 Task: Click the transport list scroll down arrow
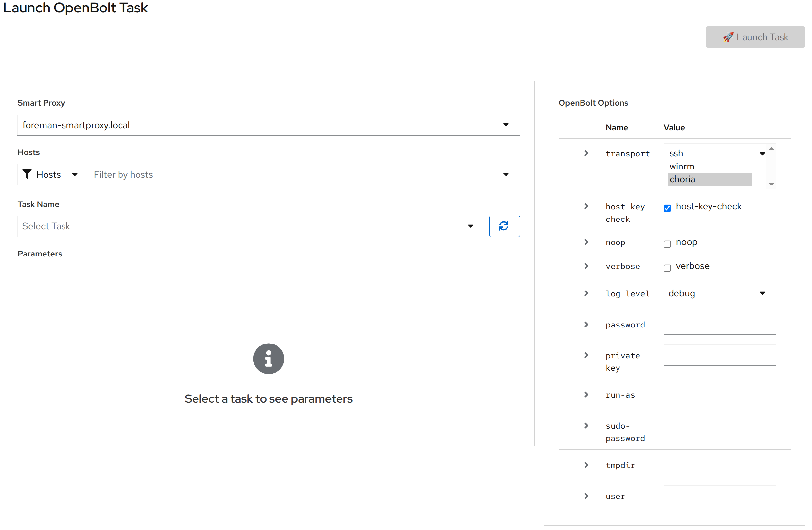(x=771, y=184)
